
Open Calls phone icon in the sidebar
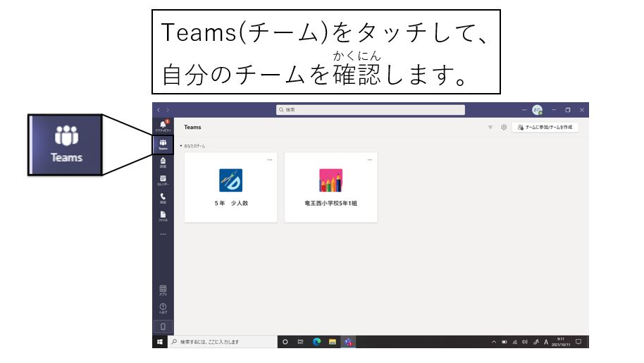coord(163,198)
